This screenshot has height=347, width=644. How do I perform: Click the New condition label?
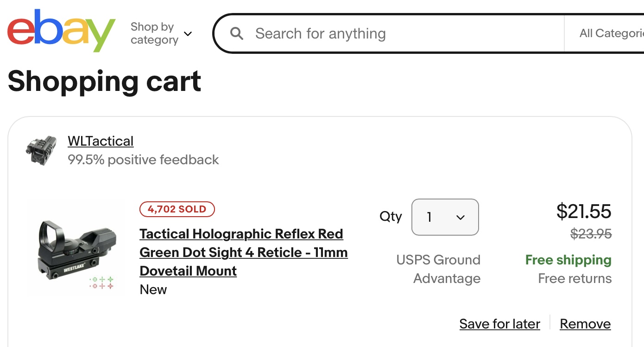pos(153,289)
